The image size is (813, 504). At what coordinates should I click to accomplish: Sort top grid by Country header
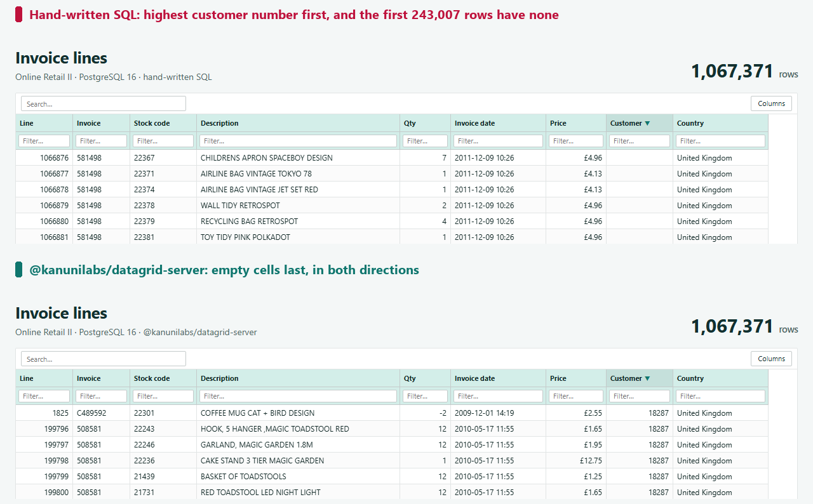tap(721, 123)
